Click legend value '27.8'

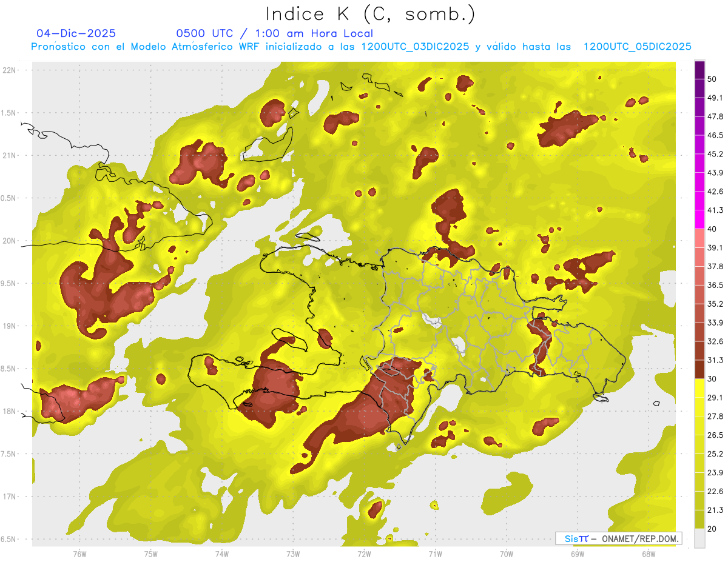click(x=715, y=416)
